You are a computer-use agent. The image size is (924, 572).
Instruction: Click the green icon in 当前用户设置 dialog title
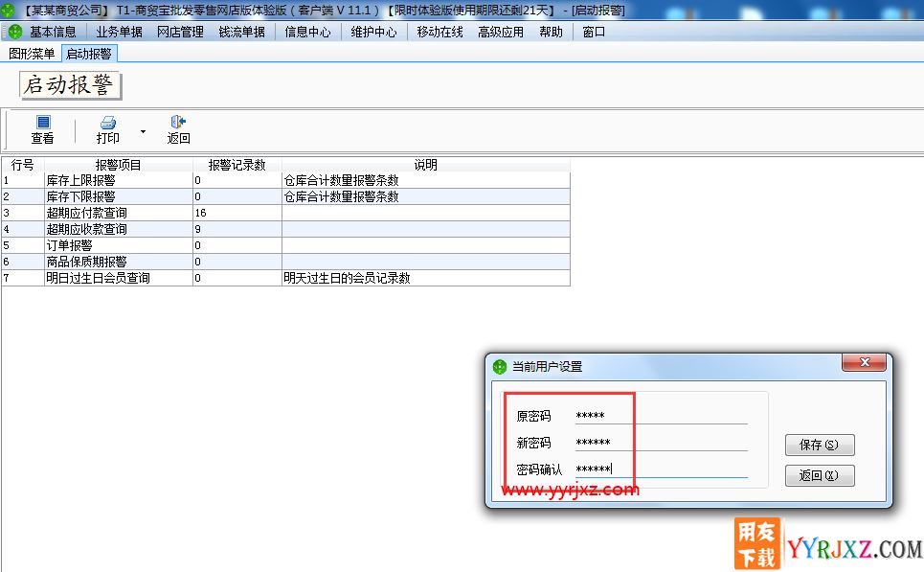click(x=499, y=367)
